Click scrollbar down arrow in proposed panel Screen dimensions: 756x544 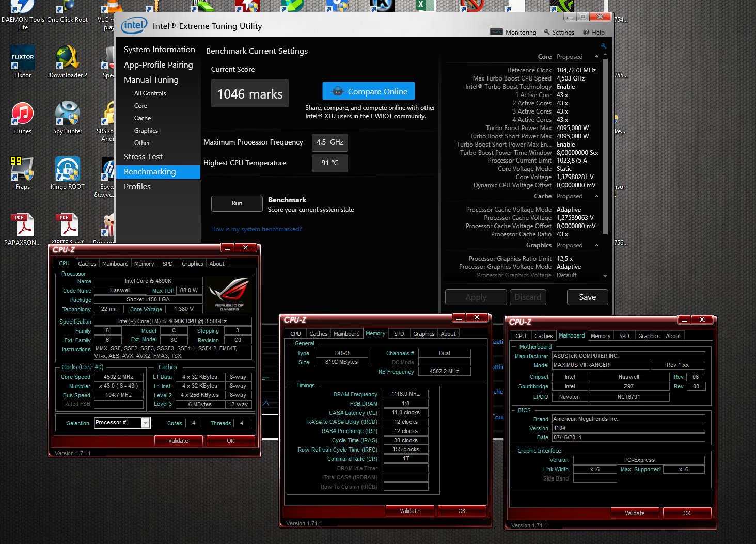click(x=605, y=276)
